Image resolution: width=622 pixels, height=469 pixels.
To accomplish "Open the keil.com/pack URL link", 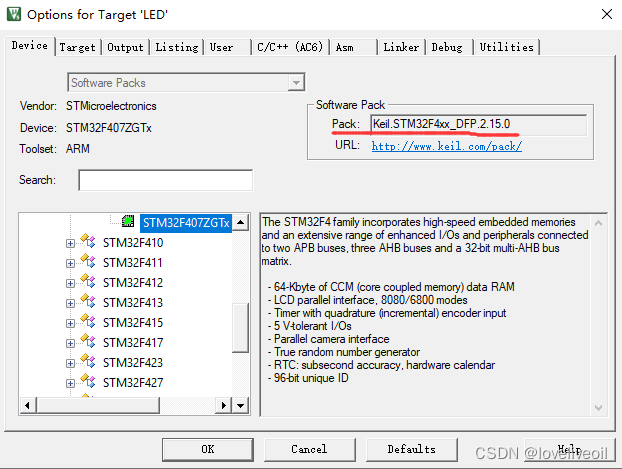I will click(447, 146).
